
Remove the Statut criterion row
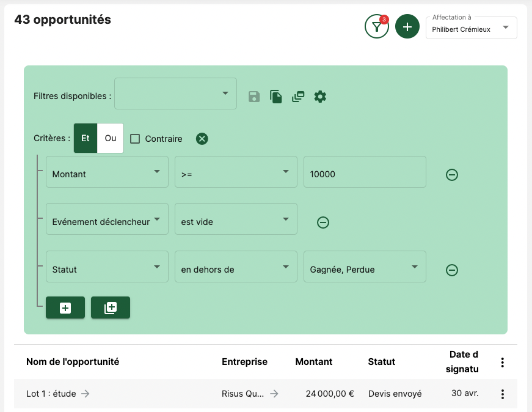point(452,270)
